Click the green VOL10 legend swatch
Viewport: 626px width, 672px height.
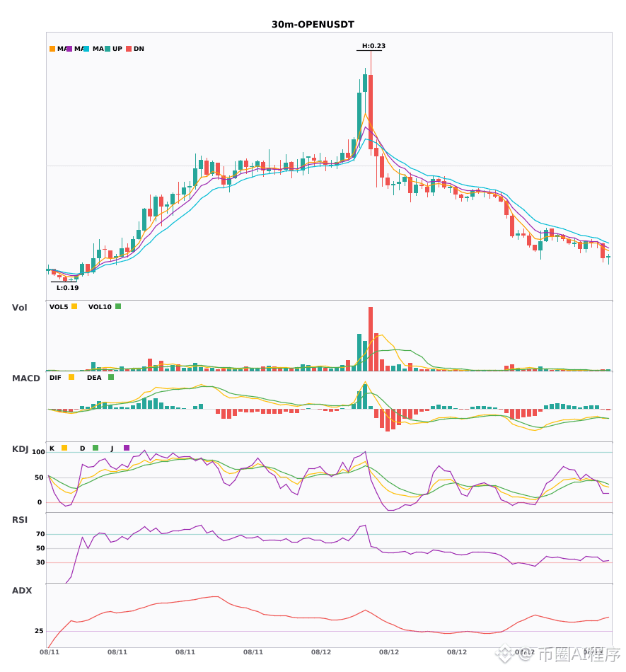[x=118, y=306]
